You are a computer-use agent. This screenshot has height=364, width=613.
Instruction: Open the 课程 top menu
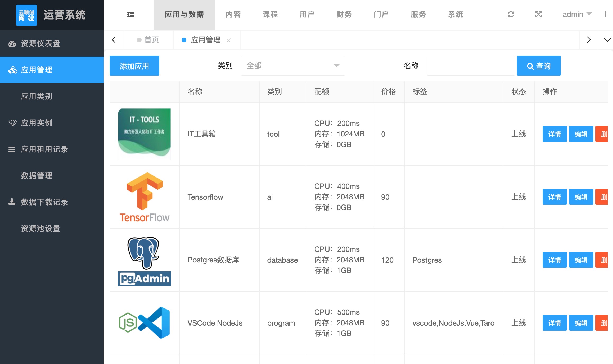pos(270,15)
